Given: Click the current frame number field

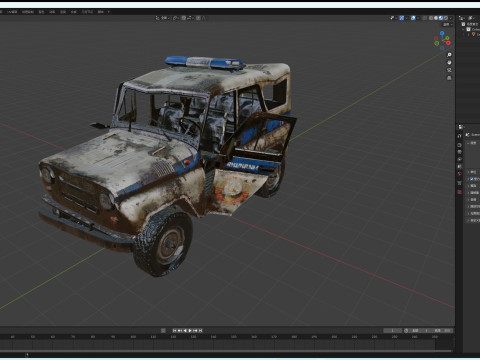Looking at the screenshot, I should (392, 331).
